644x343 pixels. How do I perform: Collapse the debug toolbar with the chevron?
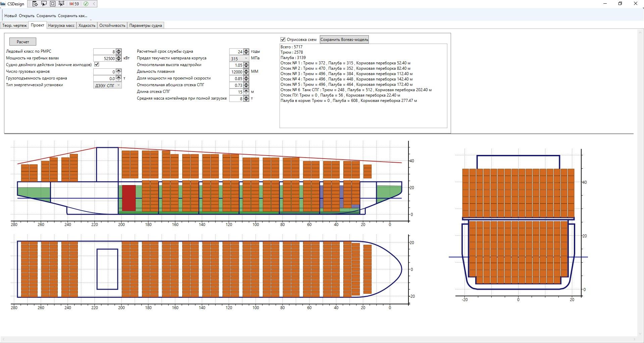[94, 4]
